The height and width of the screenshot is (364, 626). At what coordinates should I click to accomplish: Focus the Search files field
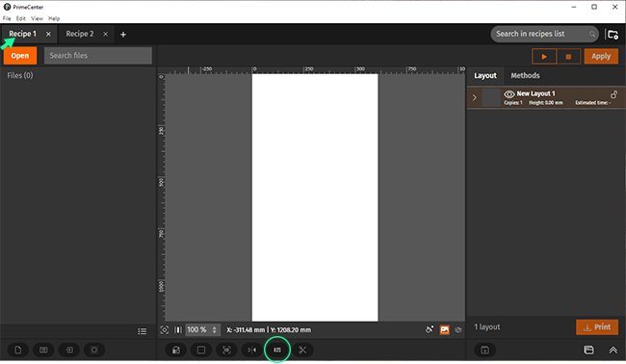point(98,56)
